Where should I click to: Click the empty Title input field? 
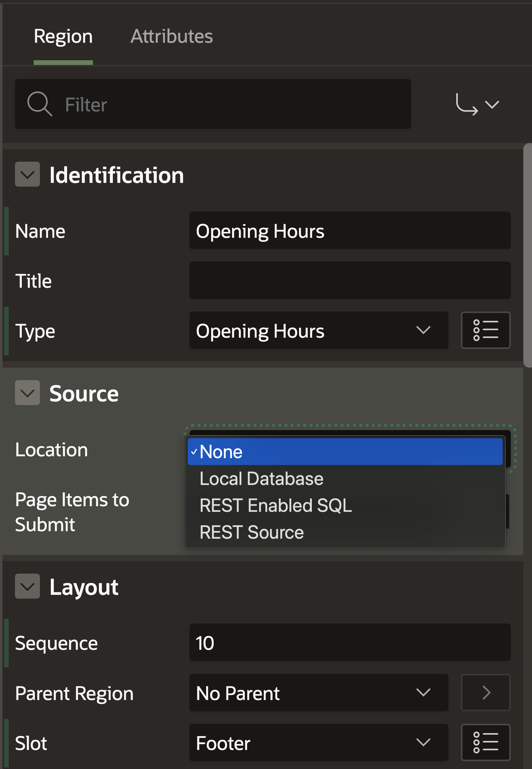(350, 280)
